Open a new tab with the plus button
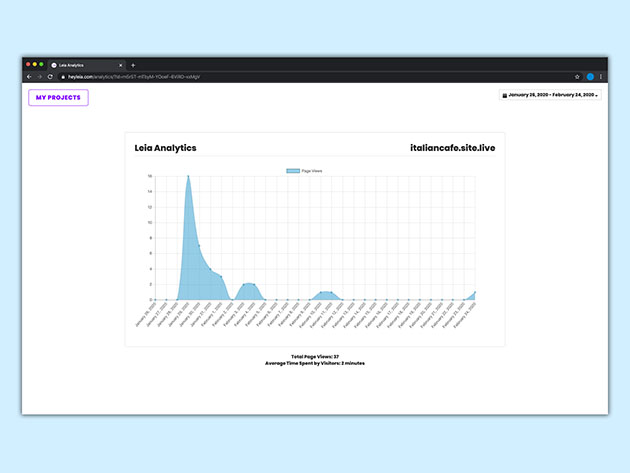This screenshot has height=473, width=630. 133,65
